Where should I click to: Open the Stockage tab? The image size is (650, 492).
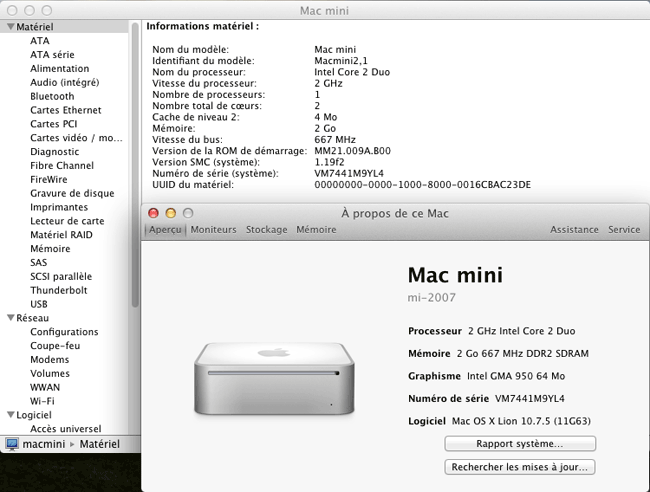pos(266,230)
